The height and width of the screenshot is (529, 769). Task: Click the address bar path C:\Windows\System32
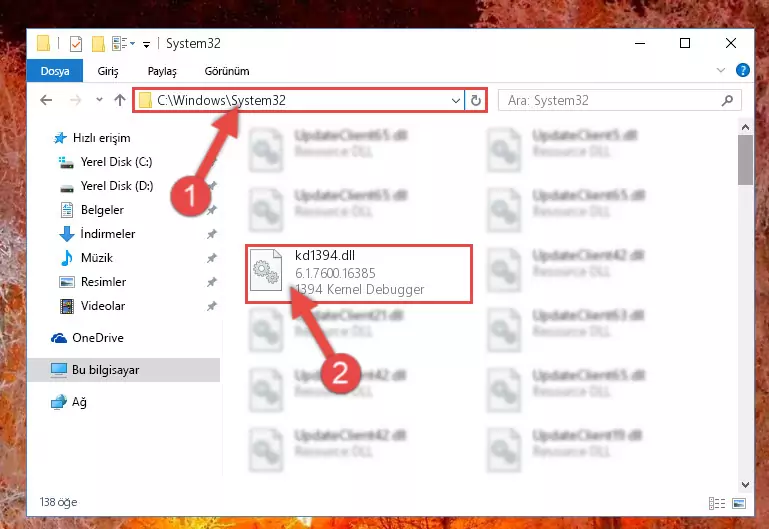[x=221, y=100]
